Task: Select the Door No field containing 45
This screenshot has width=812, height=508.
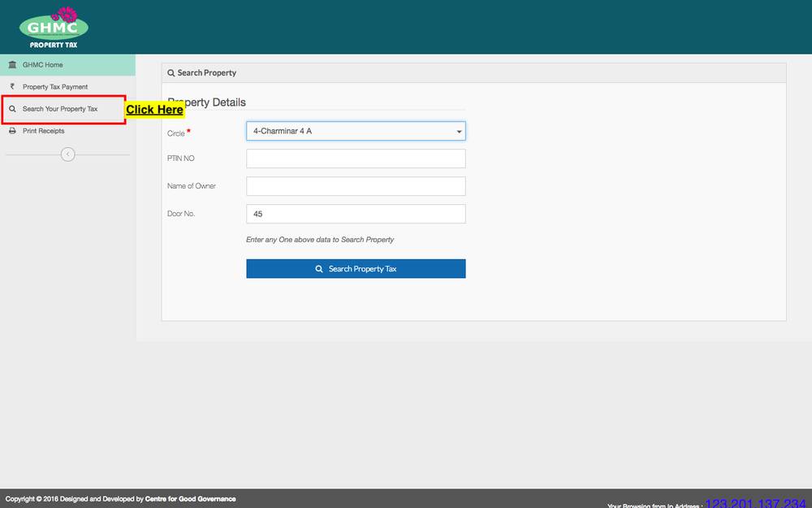Action: [x=356, y=213]
